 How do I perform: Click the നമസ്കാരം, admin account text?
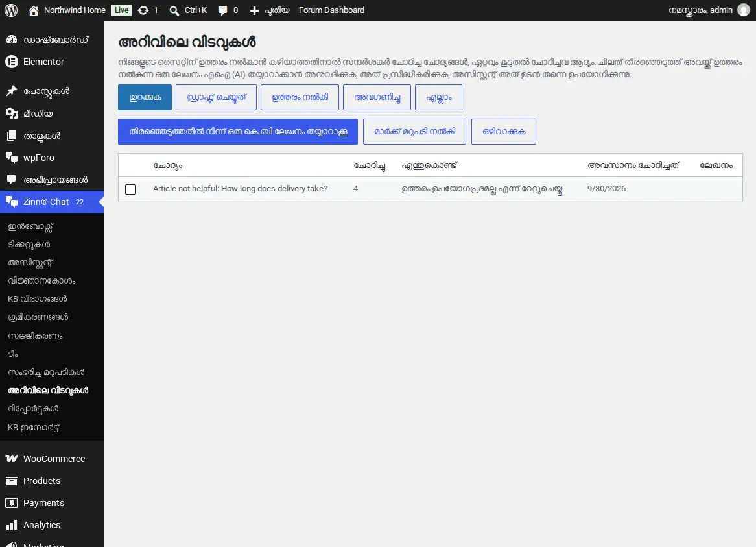pyautogui.click(x=700, y=10)
